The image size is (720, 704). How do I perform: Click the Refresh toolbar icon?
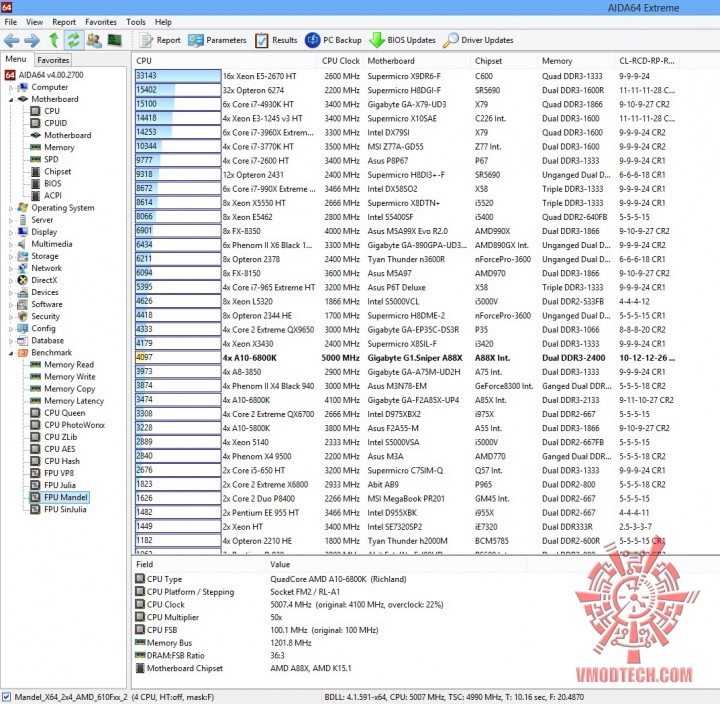coord(73,40)
